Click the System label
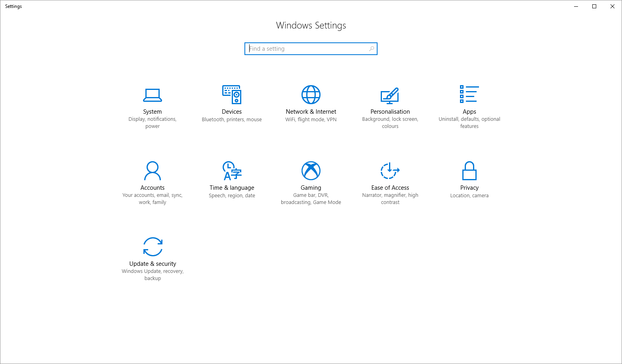The image size is (622, 364). click(x=153, y=112)
